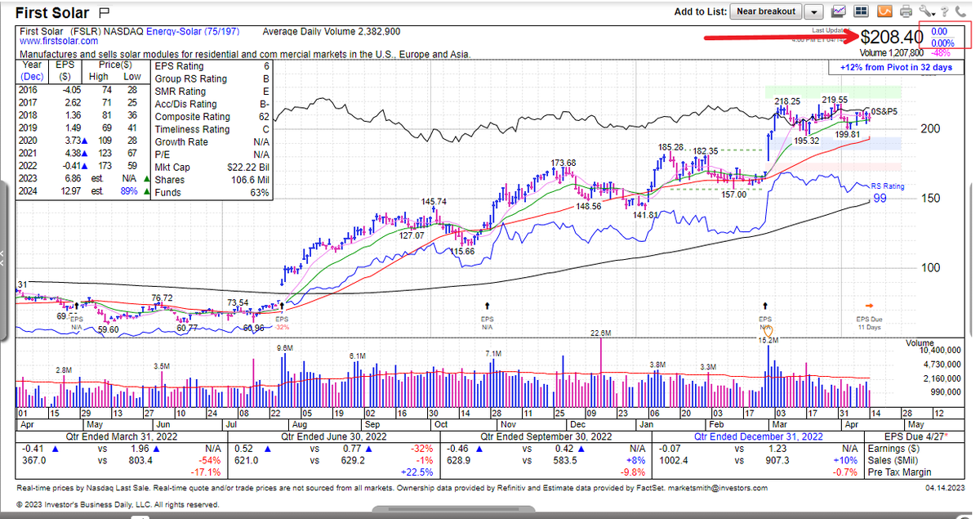
Task: Click the -48% volume change value
Action: [x=941, y=51]
